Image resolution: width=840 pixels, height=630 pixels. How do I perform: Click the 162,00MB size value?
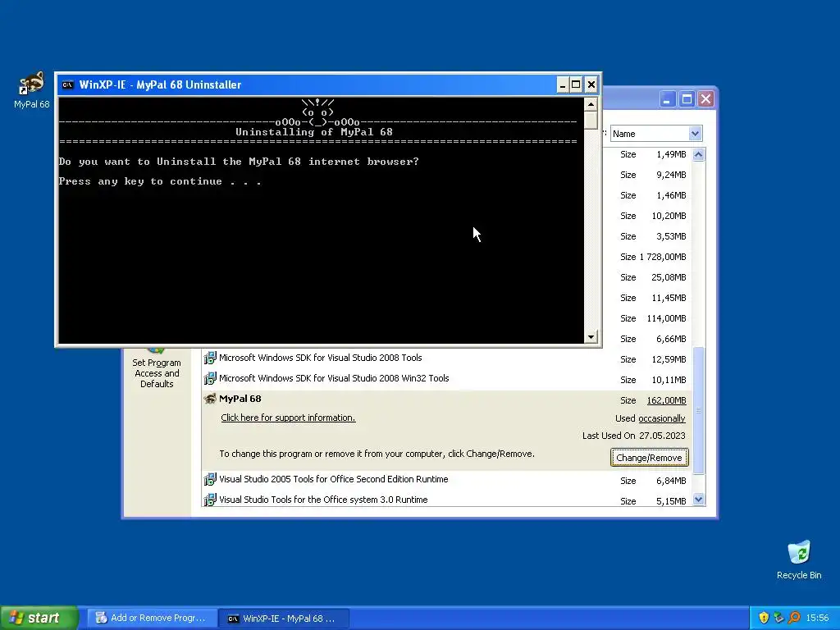pos(666,400)
